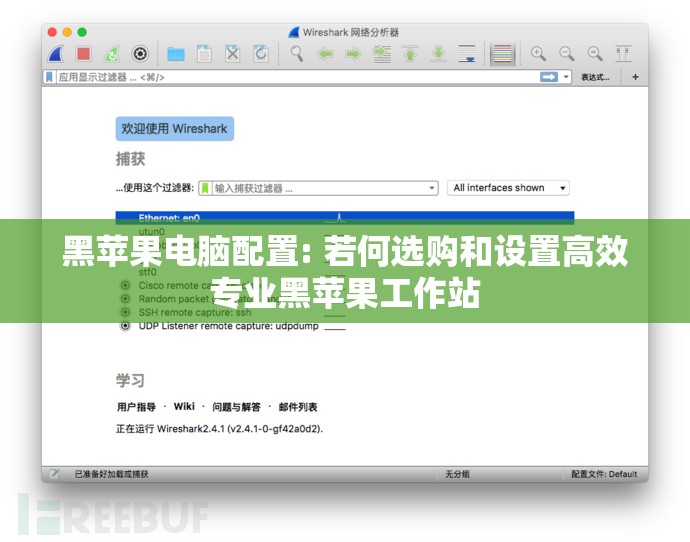Jump to last packet icon

click(x=438, y=54)
